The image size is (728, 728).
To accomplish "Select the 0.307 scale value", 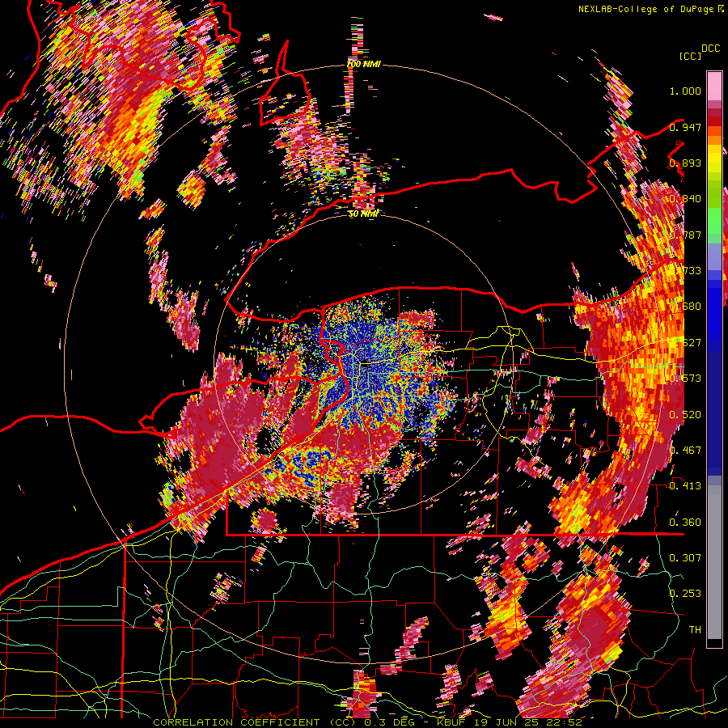I will [685, 557].
